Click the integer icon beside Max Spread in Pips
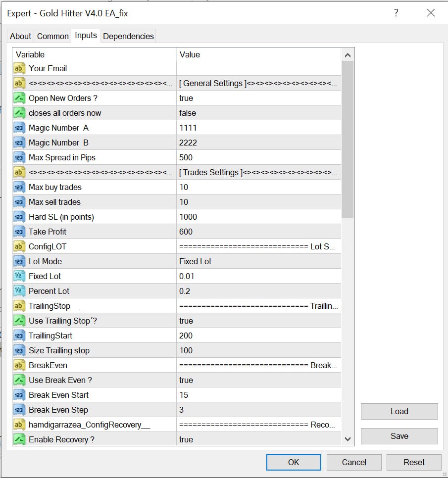The image size is (448, 478). click(x=19, y=157)
